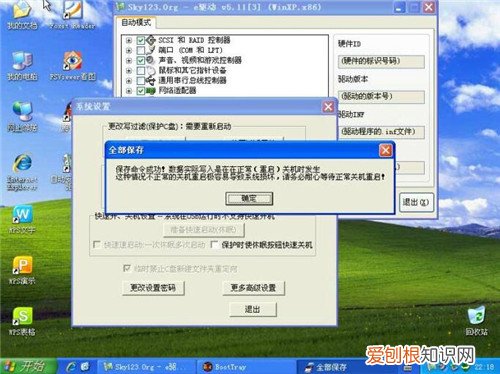Image resolution: width=500 pixels, height=374 pixels.
Task: Open the FSViewer desktop shortcut
Action: coord(73,65)
